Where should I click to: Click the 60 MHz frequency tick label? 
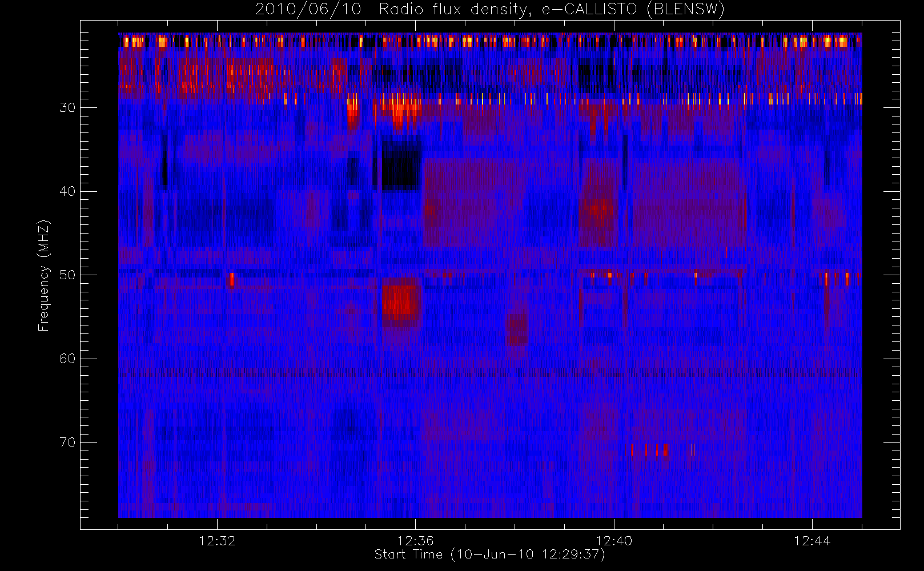tap(67, 359)
